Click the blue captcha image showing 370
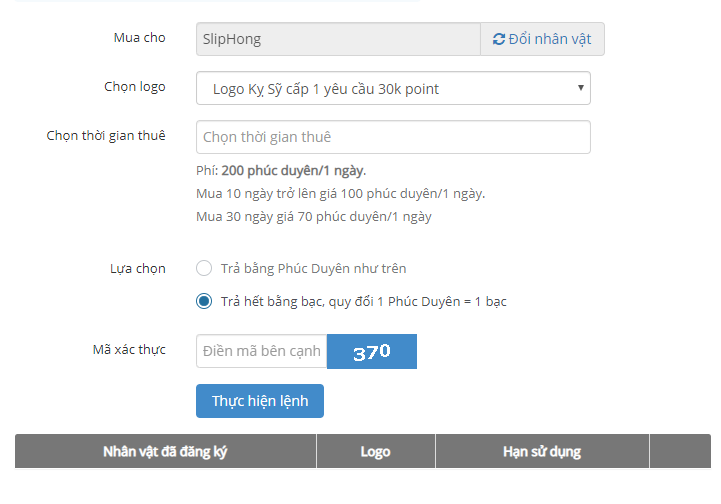Image resolution: width=721 pixels, height=504 pixels. click(x=371, y=351)
